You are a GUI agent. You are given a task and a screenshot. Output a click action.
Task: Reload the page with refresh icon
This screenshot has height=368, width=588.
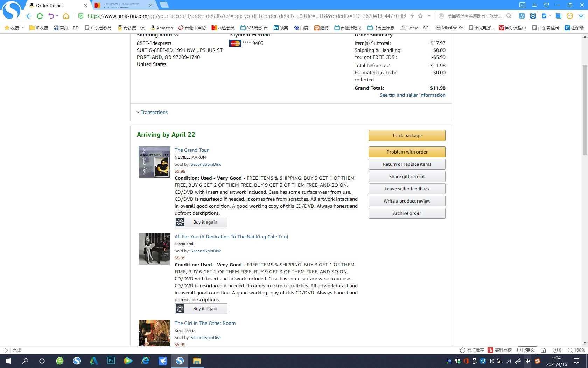(x=40, y=16)
